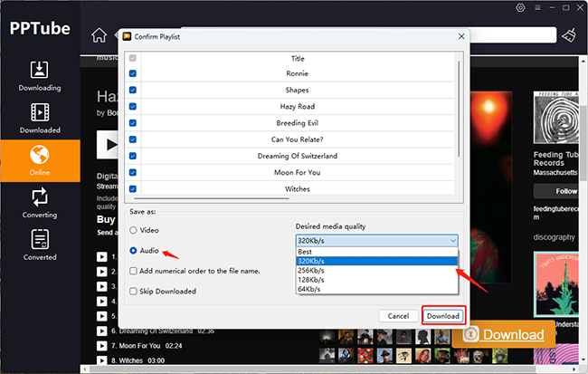Open the Downloaded section in sidebar
This screenshot has width=588, height=374.
40,119
